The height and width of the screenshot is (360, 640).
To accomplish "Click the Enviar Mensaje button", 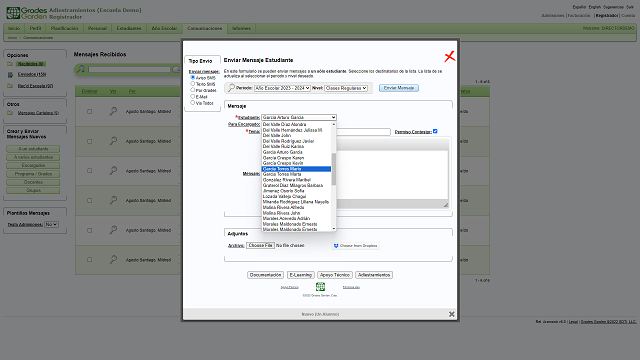I will pos(399,88).
